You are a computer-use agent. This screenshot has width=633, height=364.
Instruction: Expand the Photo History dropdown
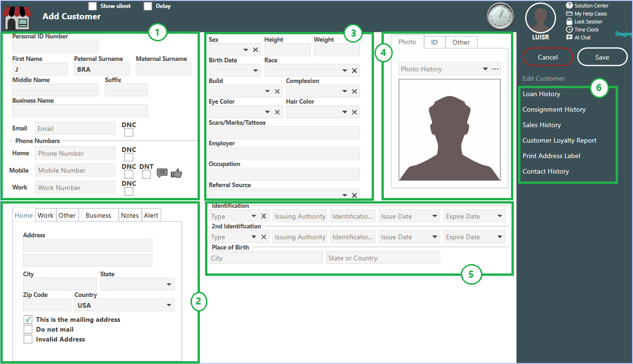485,69
